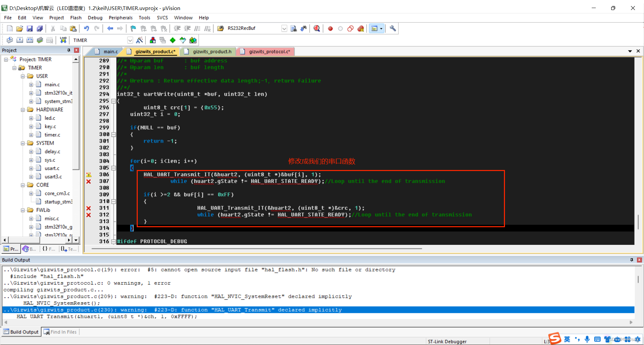
Task: Show the open editor tabs list arrow
Action: click(x=630, y=51)
